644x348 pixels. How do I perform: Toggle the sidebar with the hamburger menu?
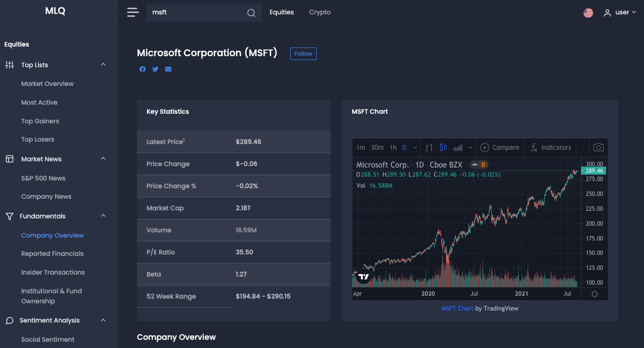pyautogui.click(x=133, y=12)
